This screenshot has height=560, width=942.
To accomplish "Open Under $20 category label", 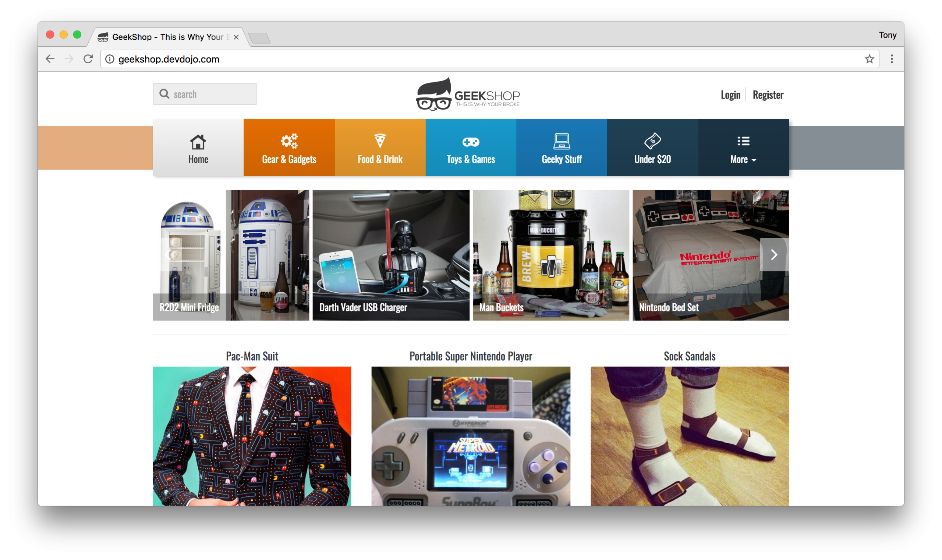I will (x=652, y=159).
